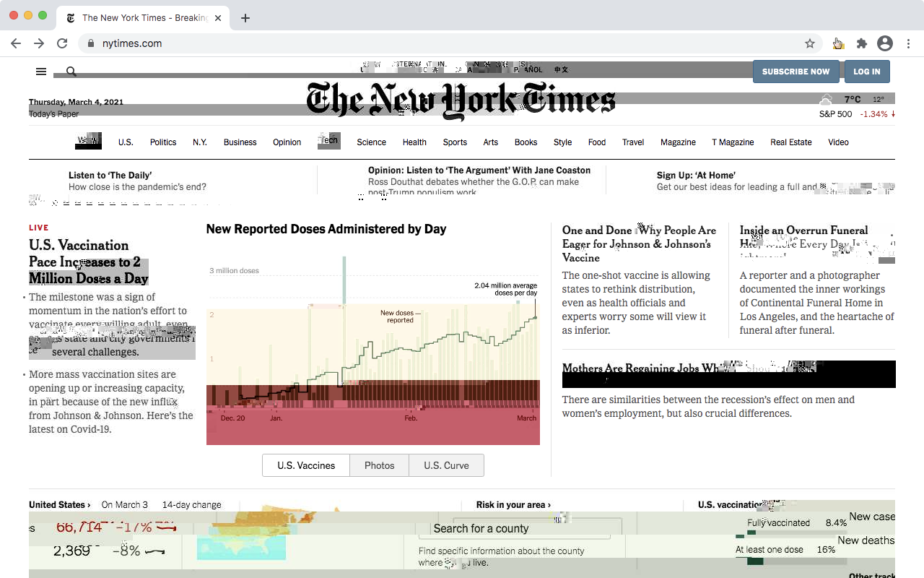
Task: Go to the Arts section
Action: [491, 142]
